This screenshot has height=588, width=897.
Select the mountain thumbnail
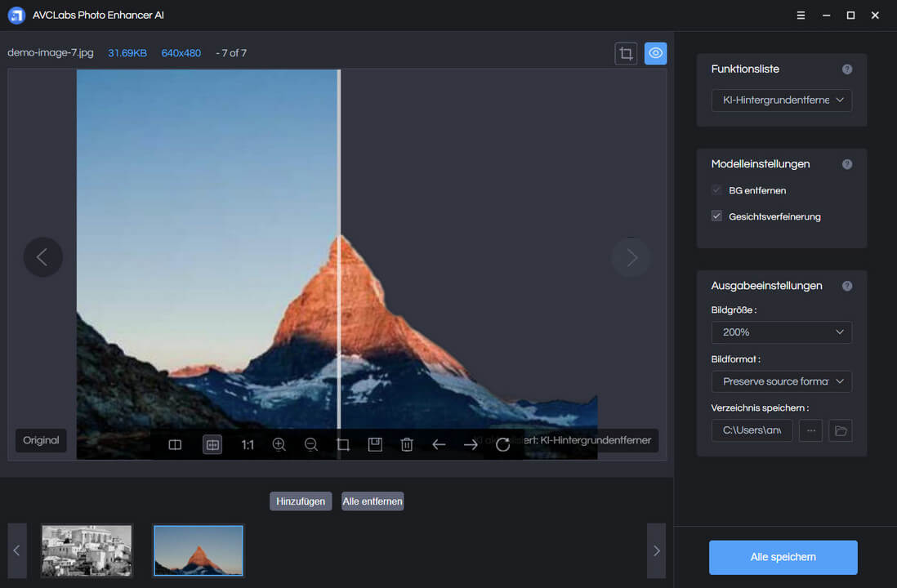tap(199, 550)
